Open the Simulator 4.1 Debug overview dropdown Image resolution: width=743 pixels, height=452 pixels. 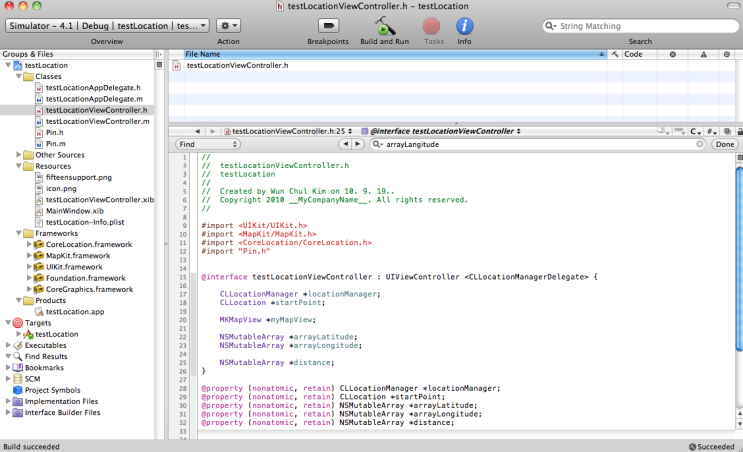[x=107, y=26]
